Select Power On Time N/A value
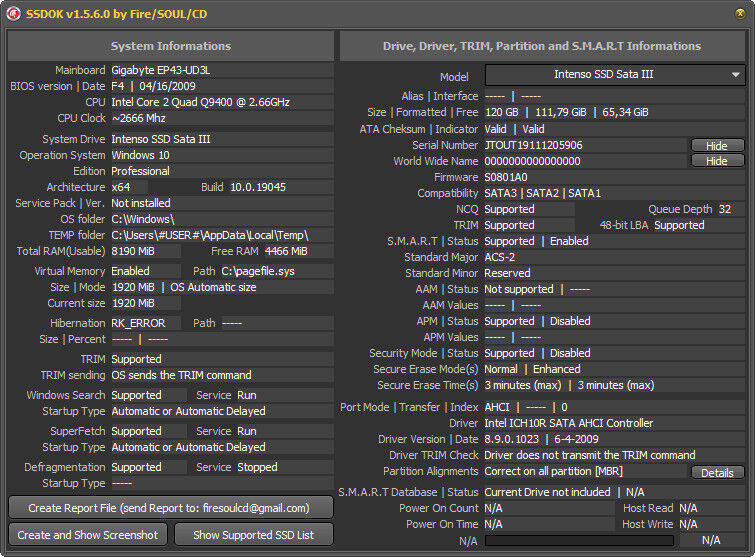Screen dimensions: 755x557 click(493, 524)
